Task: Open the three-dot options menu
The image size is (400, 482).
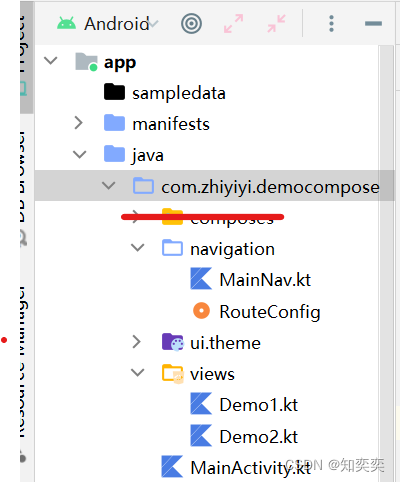Action: tap(331, 24)
